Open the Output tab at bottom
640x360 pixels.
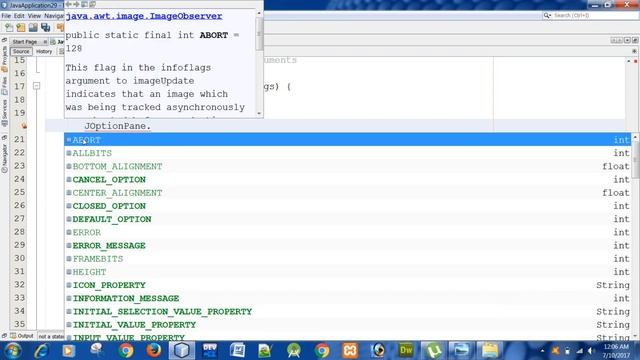pyautogui.click(x=22, y=336)
